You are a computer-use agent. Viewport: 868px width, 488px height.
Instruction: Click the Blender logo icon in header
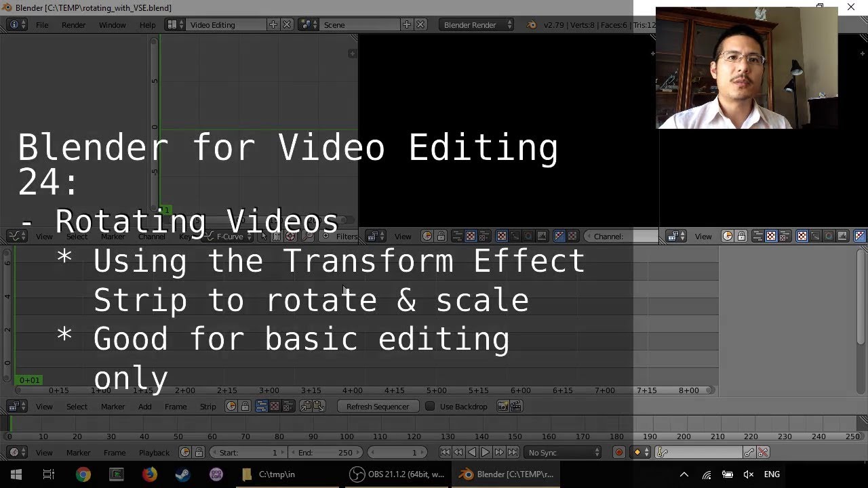(532, 24)
